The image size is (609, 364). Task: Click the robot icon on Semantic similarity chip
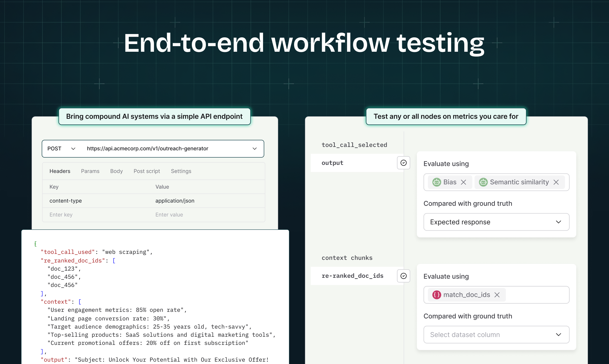click(483, 182)
